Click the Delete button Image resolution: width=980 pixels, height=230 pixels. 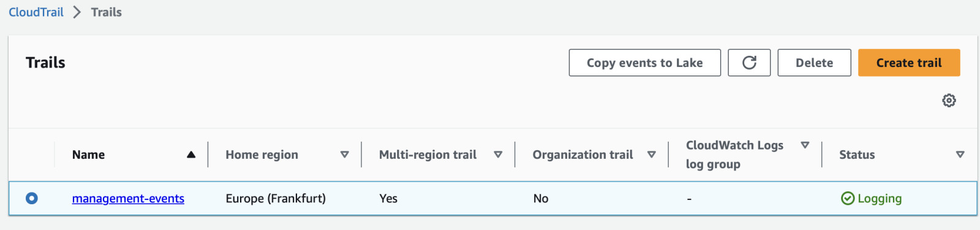(815, 63)
